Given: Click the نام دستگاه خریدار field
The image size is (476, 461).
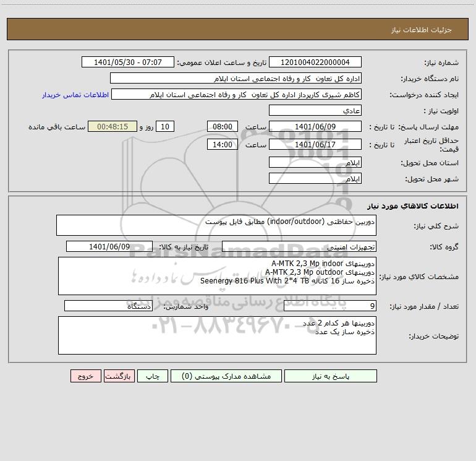Looking at the screenshot, I should tap(236, 79).
